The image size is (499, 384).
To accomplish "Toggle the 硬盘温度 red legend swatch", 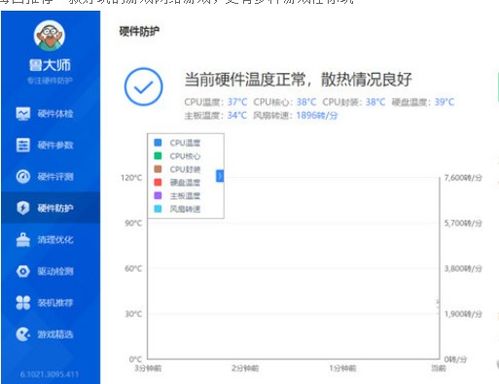I will (158, 182).
